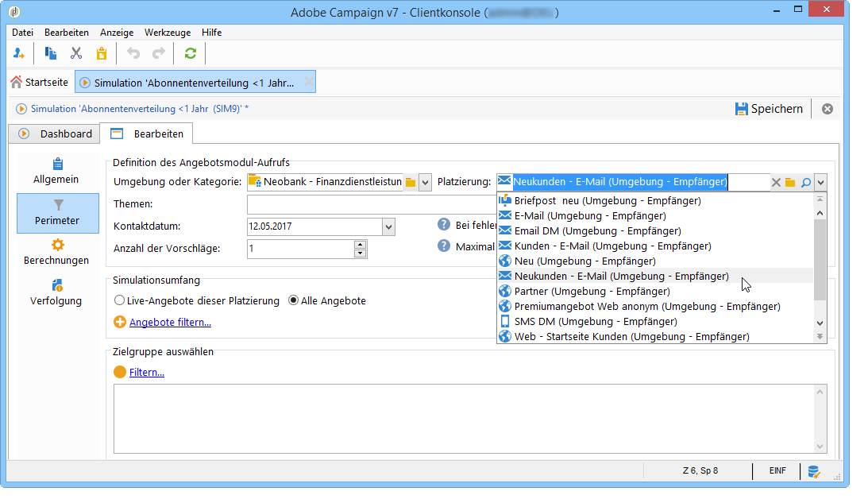Decrease Anzahl der Vorschläge with down arrow
The width and height of the screenshot is (868, 503).
[361, 253]
